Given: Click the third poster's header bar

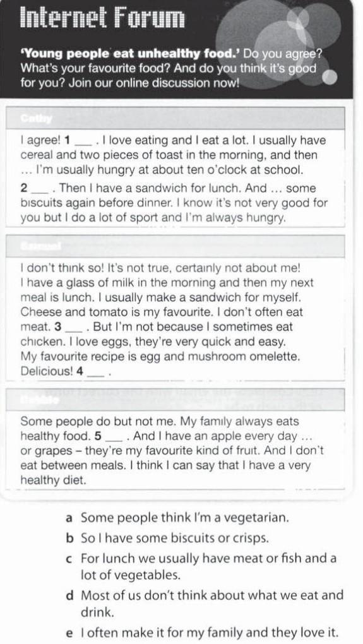Looking at the screenshot, I should [176, 400].
